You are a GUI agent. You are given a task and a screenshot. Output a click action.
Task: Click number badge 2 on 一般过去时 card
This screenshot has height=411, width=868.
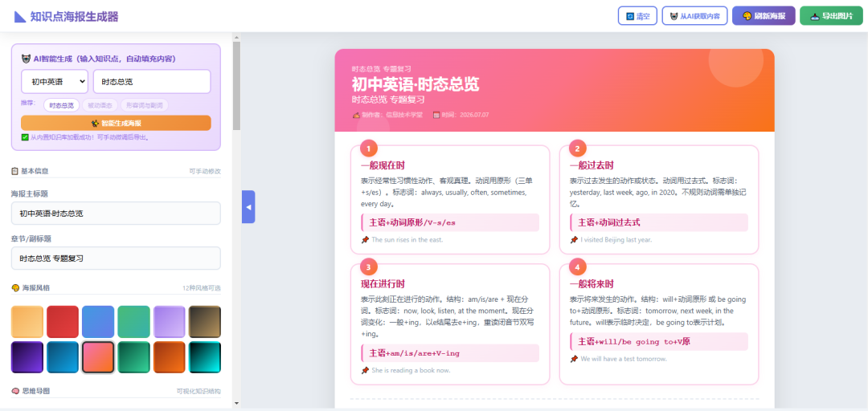point(577,149)
